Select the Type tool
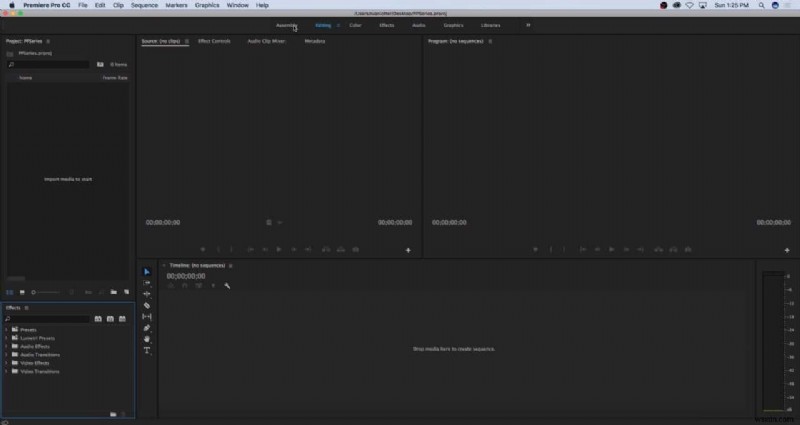800x425 pixels. pos(147,351)
